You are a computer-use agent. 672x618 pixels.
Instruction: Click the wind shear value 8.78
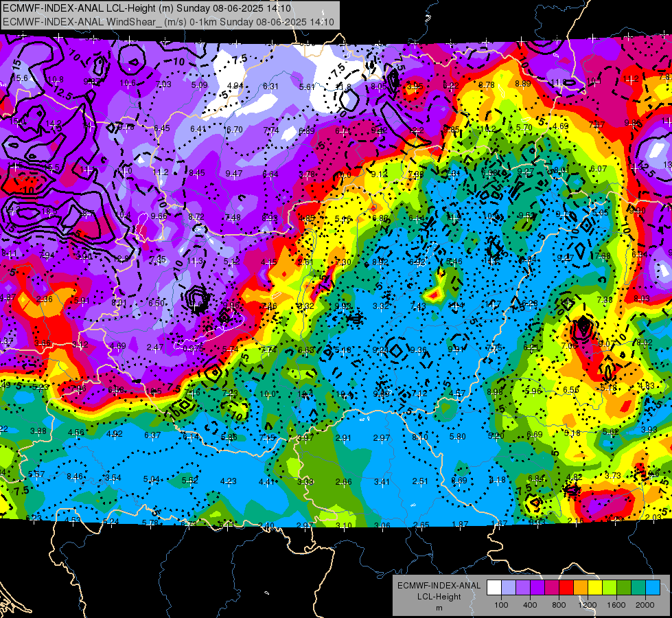click(487, 85)
